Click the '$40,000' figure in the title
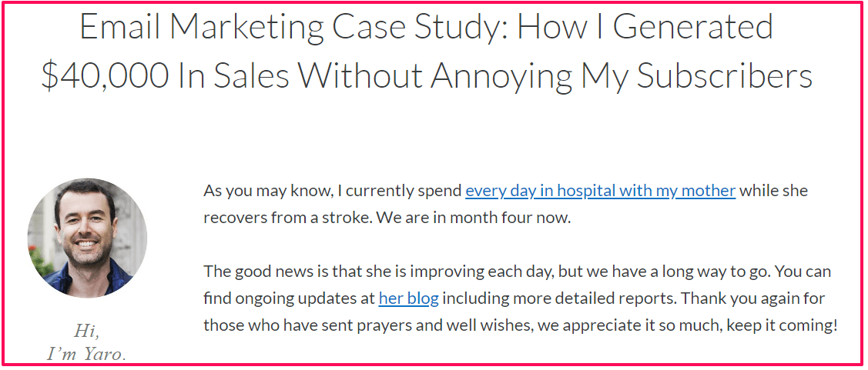 (105, 77)
